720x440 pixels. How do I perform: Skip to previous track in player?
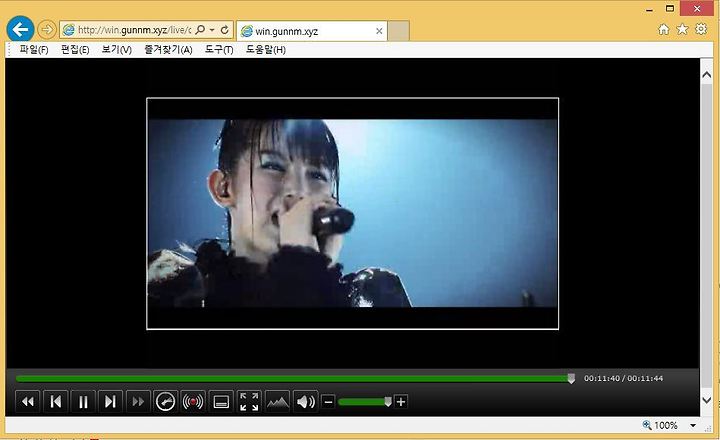56,402
